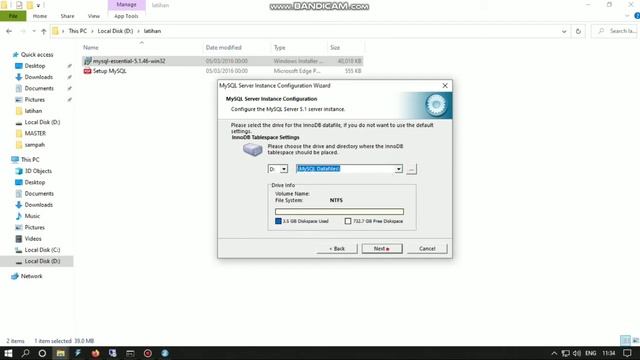Click the white Free Diskspace swatch
Viewport: 640px width, 360px height.
pyautogui.click(x=348, y=221)
